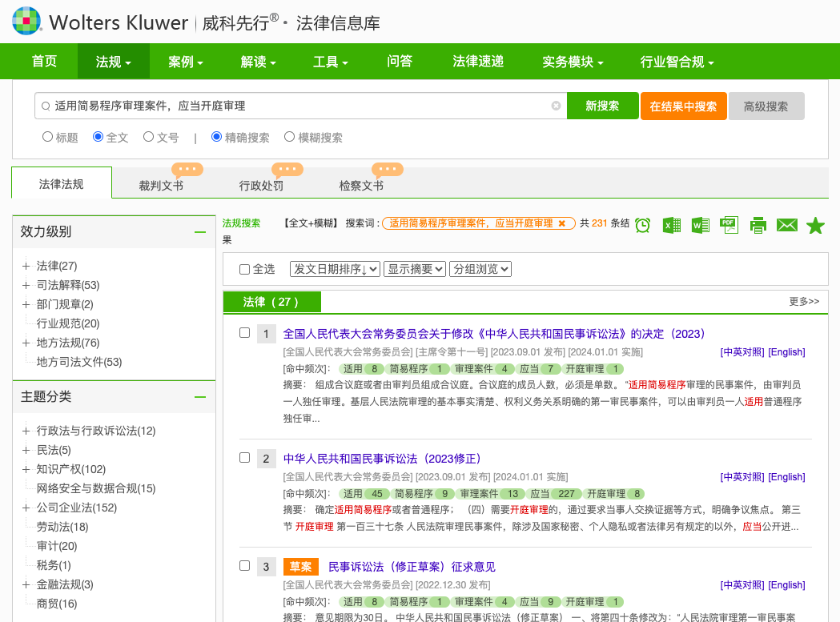The width and height of the screenshot is (840, 622).
Task: Click the search magnifier icon in the box
Action: (46, 106)
